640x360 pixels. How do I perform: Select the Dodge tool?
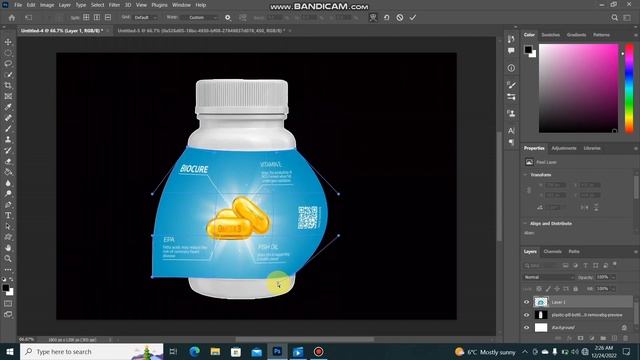click(8, 193)
